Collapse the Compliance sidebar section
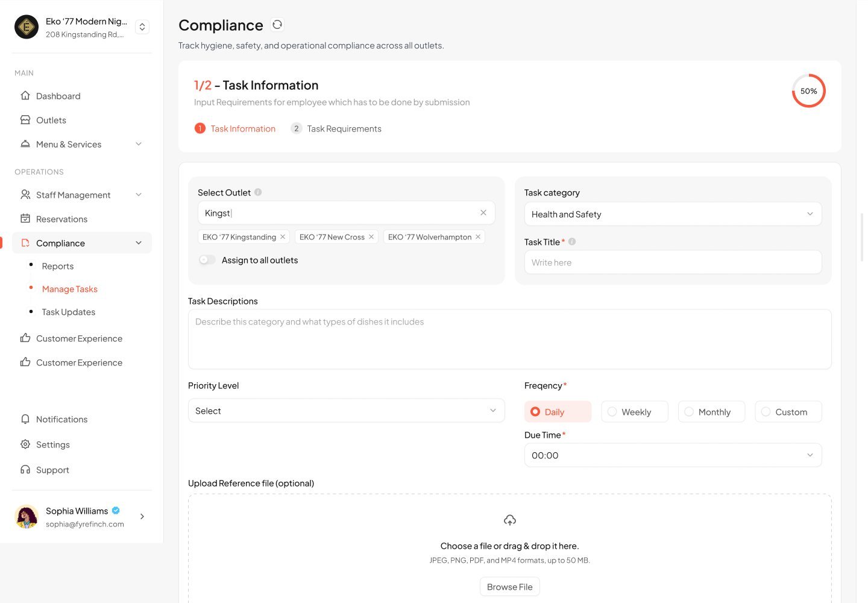This screenshot has width=868, height=603. point(139,243)
